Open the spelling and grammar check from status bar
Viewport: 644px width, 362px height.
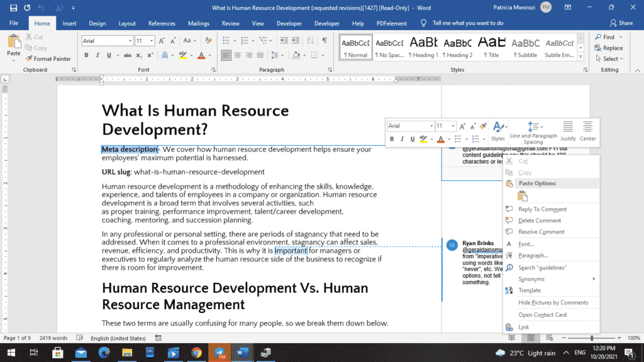pyautogui.click(x=80, y=337)
